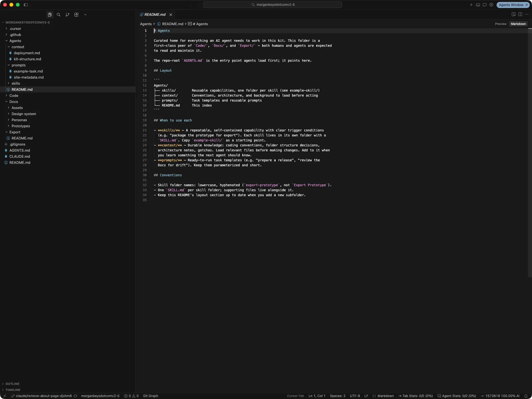Switch to Preview mode
This screenshot has height=399, width=532.
(500, 24)
